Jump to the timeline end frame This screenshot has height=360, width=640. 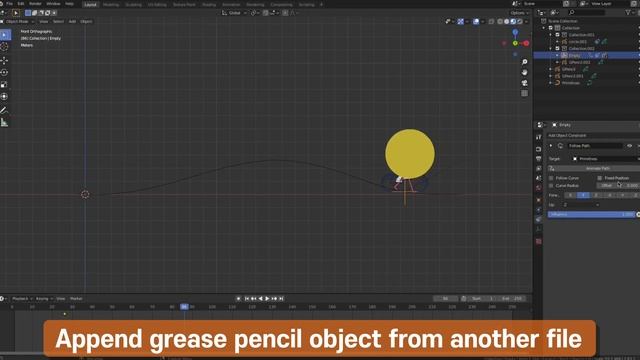point(281,299)
